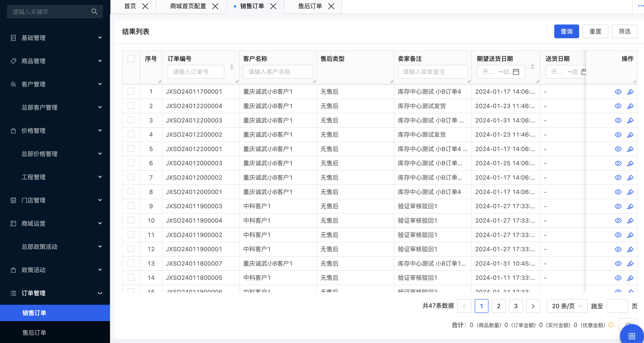This screenshot has width=644, height=343.
Task: Check the box for row 13
Action: [131, 263]
